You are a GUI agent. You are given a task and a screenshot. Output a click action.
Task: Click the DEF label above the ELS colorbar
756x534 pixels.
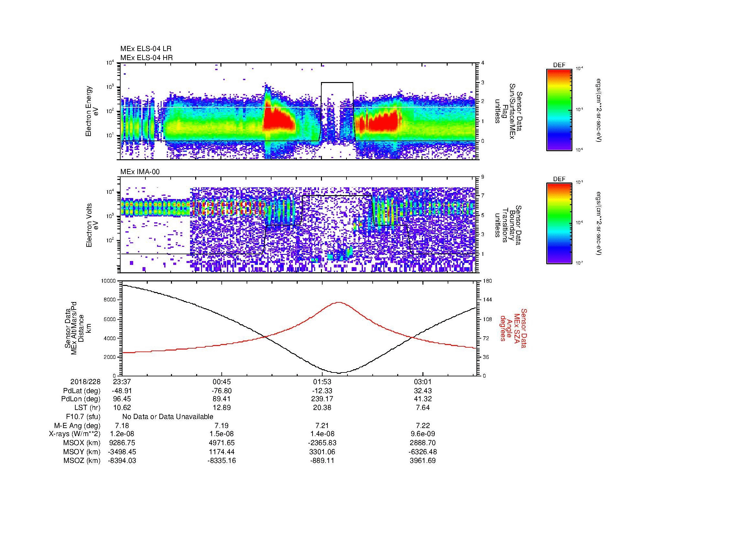(559, 65)
